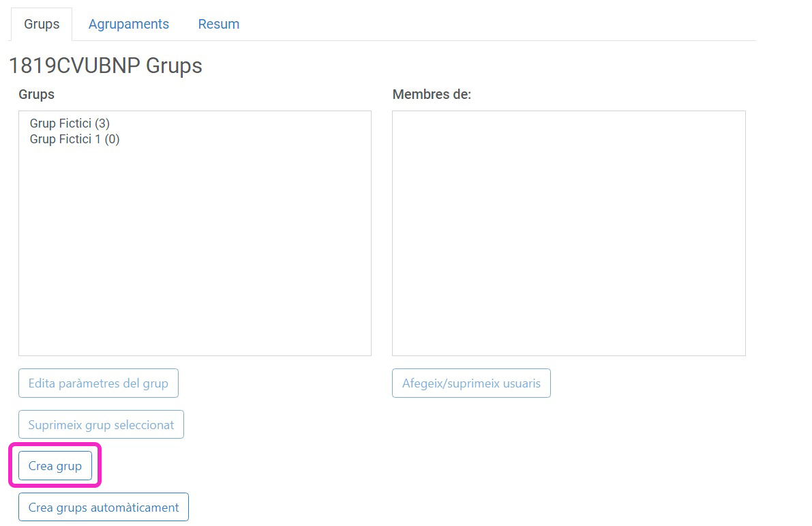The width and height of the screenshot is (812, 526).
Task: Click empty area of the Grups list box
Action: tap(194, 259)
